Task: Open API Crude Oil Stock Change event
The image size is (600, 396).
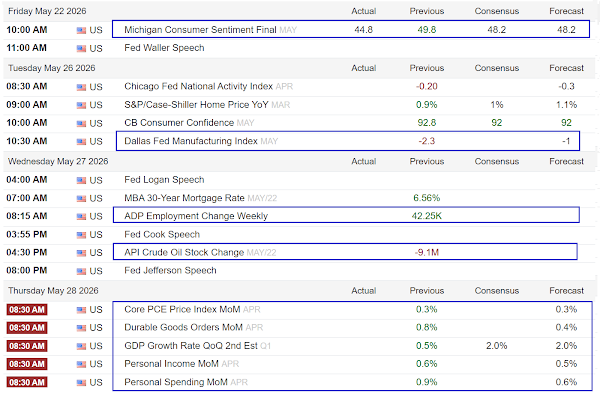Action: [x=184, y=253]
